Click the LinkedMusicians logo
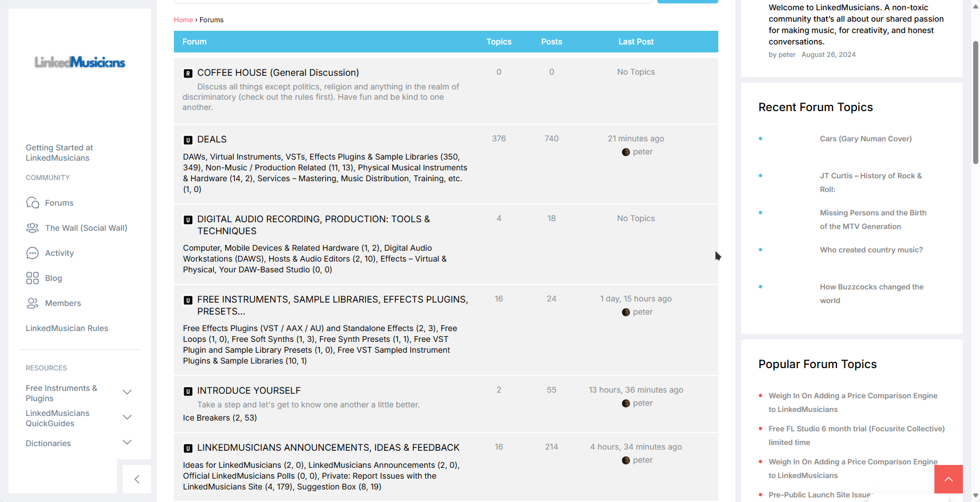Viewport: 980px width, 502px height. click(x=80, y=62)
